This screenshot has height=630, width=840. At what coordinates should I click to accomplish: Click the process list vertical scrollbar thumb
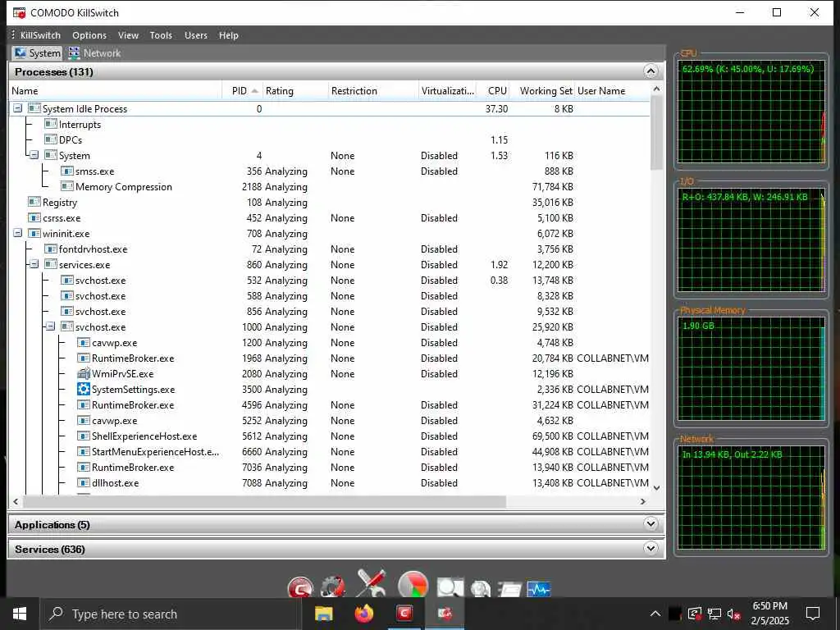pyautogui.click(x=656, y=132)
